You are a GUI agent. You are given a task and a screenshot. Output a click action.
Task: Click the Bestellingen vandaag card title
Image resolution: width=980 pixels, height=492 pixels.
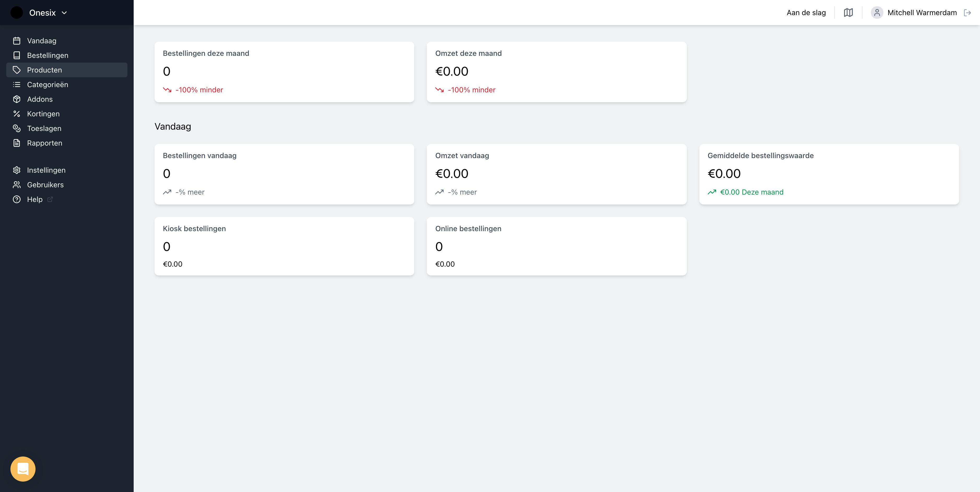click(x=199, y=156)
